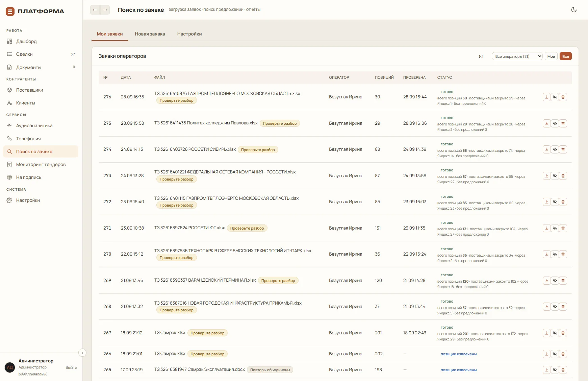Open the Все операторы (81) dropdown
This screenshot has width=588, height=381.
[x=517, y=56]
